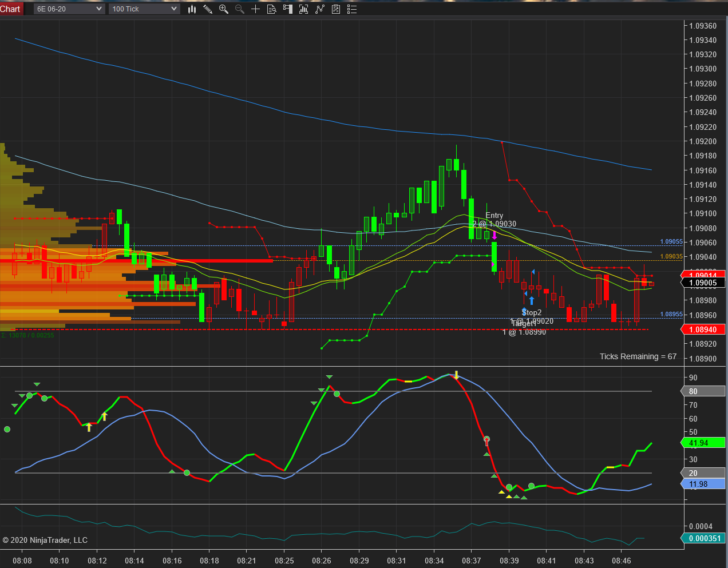Click the 1.09005 current price marker
This screenshot has height=568, width=728.
point(703,283)
